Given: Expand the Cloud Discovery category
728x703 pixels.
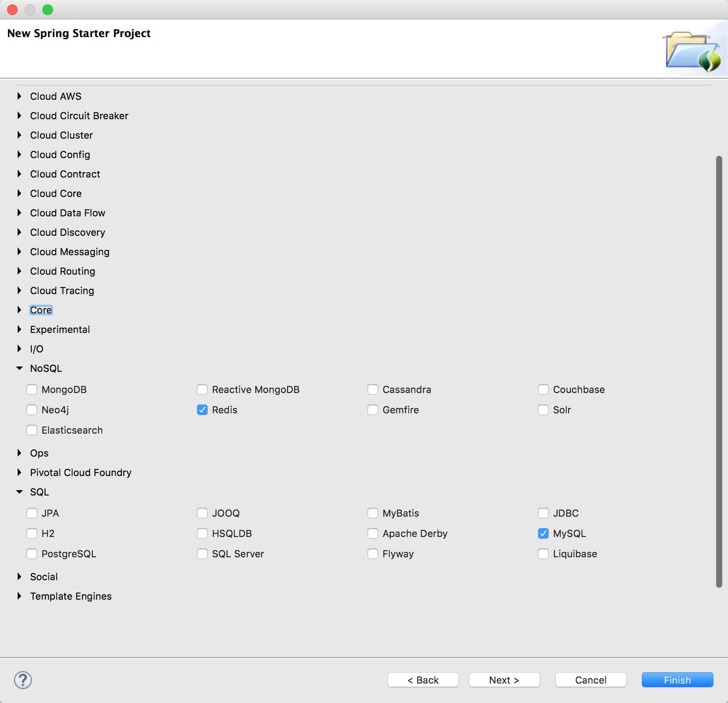Looking at the screenshot, I should (19, 232).
